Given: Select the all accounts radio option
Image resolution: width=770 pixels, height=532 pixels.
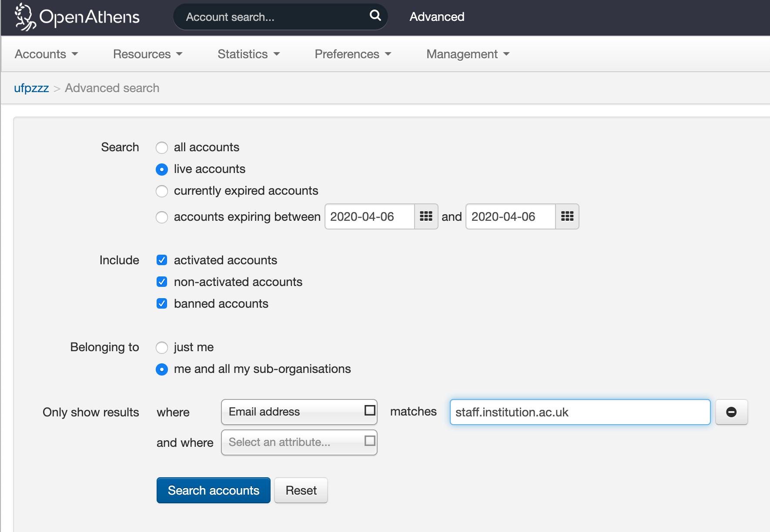Looking at the screenshot, I should [x=162, y=148].
